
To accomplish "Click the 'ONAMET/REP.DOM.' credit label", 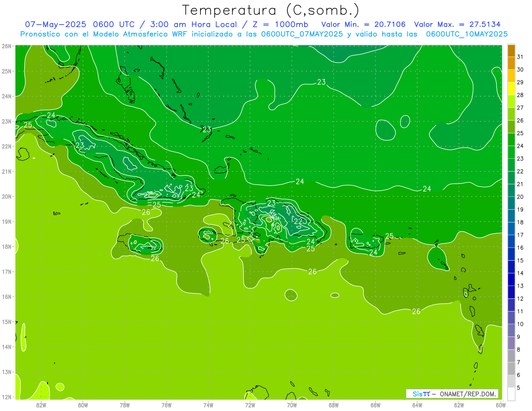I will pos(469,394).
